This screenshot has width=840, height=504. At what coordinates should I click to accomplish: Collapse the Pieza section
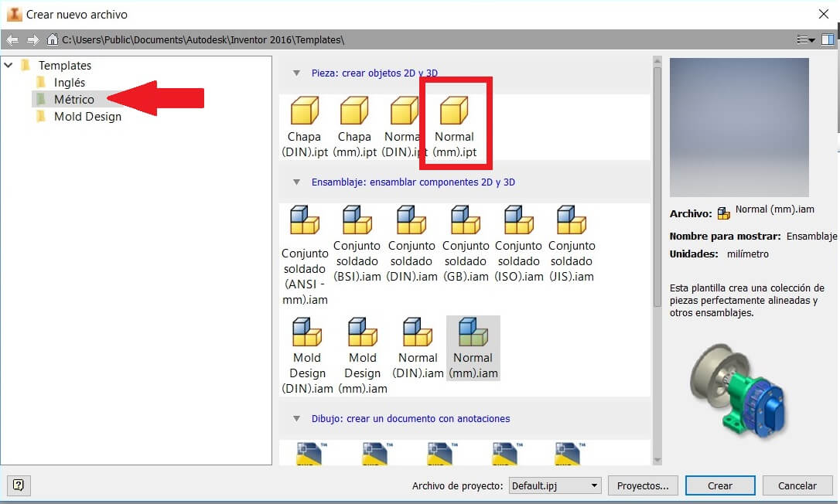tap(296, 73)
